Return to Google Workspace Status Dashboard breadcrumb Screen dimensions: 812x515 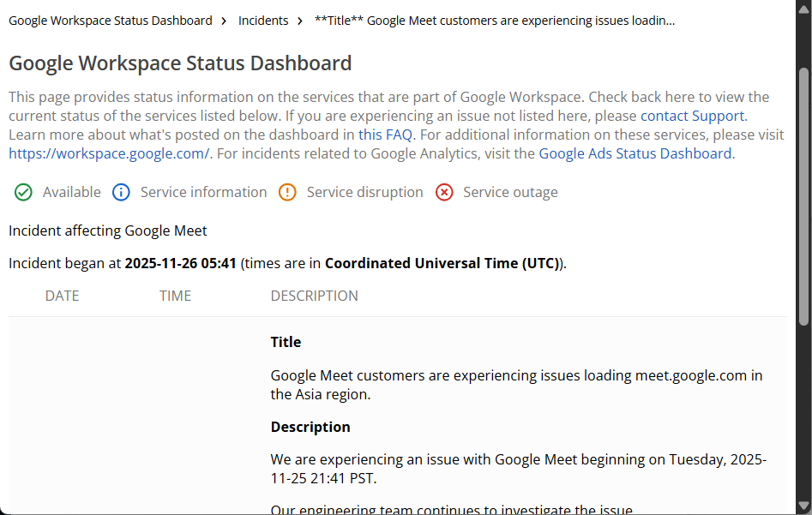pyautogui.click(x=110, y=20)
